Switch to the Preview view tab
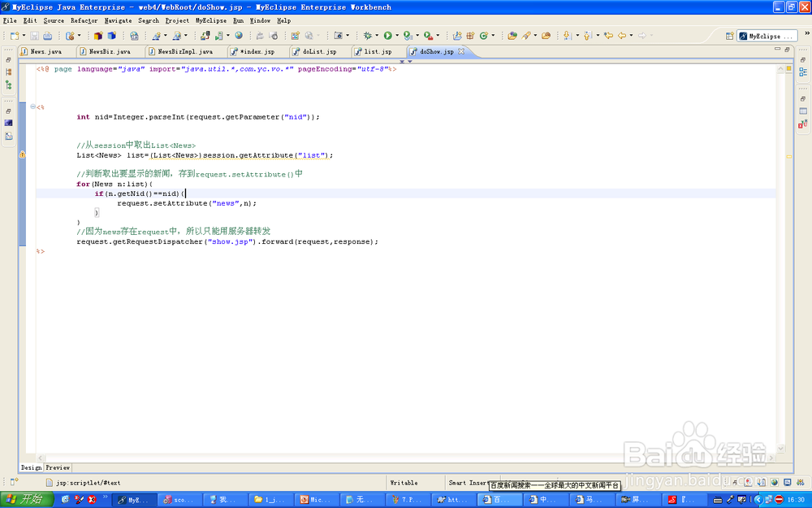This screenshot has width=812, height=508. (58, 467)
